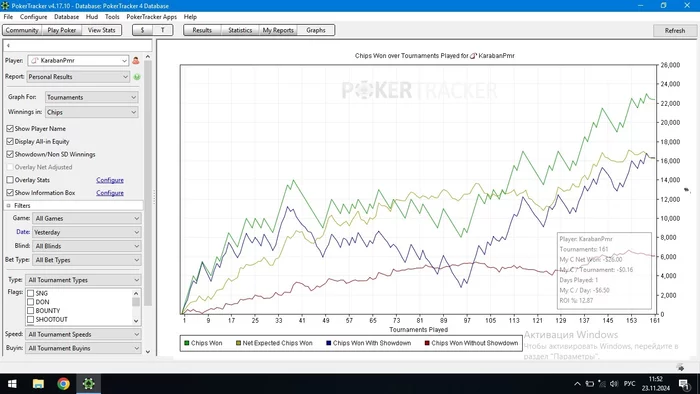Click the sidebar vertical scrollbar
Screen dimensions: 700x394
[x=148, y=183]
